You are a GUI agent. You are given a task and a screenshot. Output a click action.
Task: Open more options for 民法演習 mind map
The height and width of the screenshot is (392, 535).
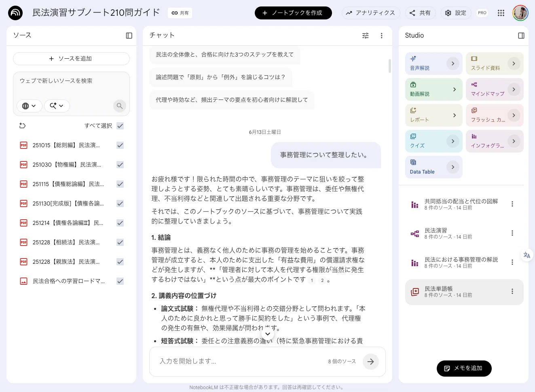click(512, 233)
